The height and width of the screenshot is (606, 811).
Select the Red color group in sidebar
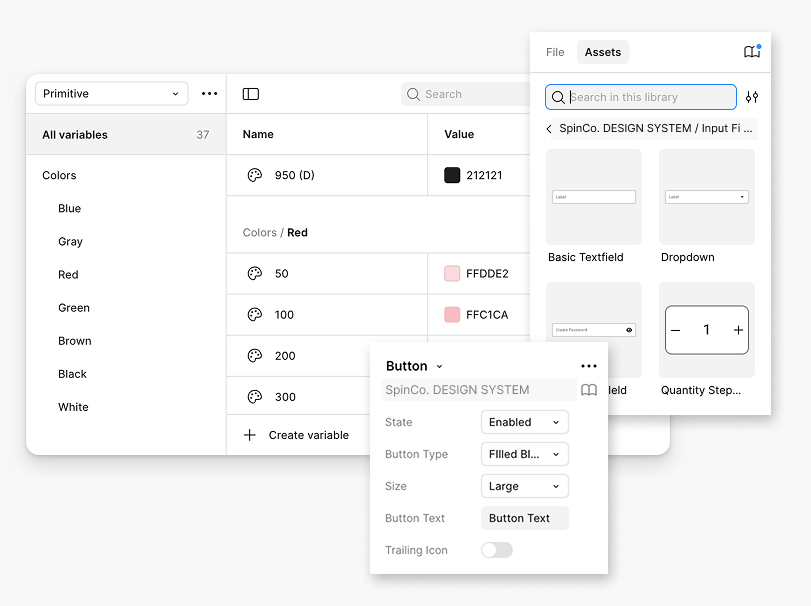(68, 274)
